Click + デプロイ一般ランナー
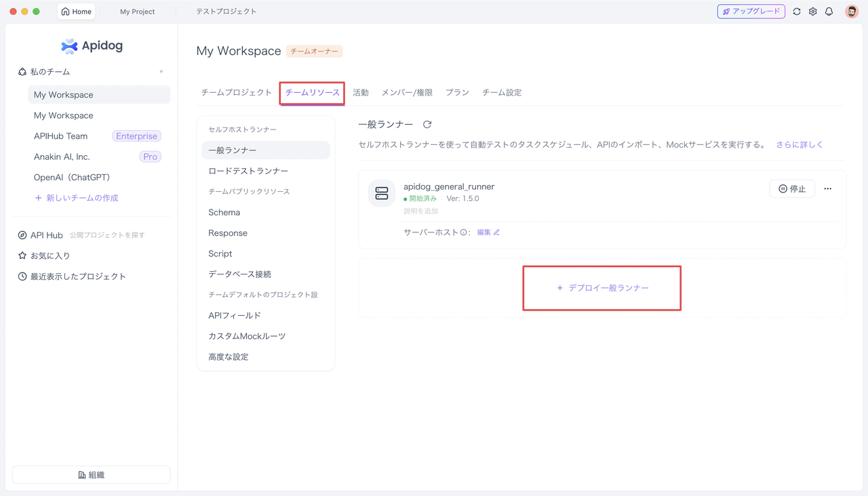Viewport: 868px width, 496px height. point(602,288)
